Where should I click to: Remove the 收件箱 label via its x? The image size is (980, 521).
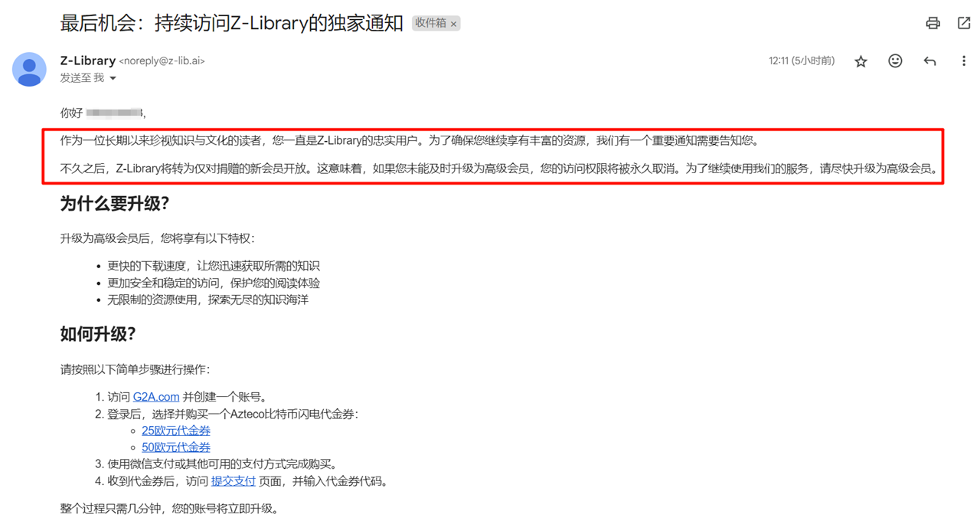pos(453,25)
